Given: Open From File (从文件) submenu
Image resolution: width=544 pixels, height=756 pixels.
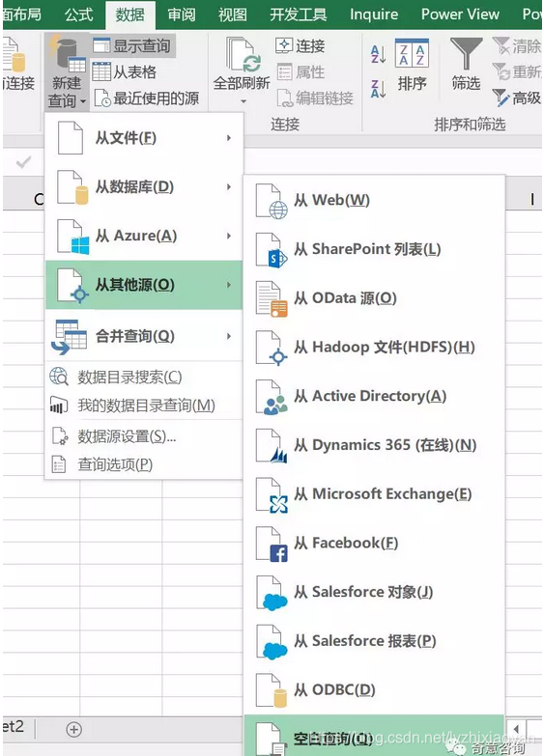Looking at the screenshot, I should click(144, 138).
